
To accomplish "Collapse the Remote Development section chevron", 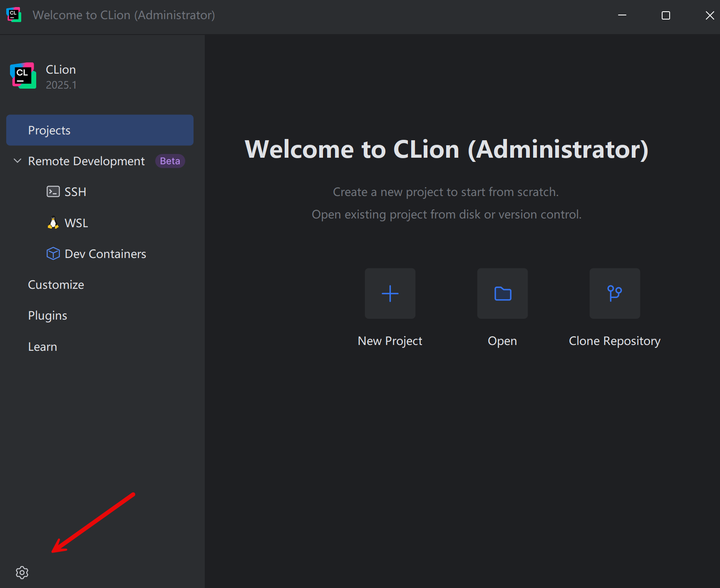I will (17, 161).
